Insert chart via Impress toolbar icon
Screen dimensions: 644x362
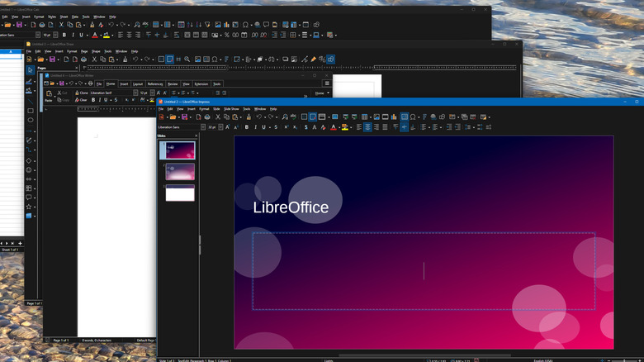tap(394, 117)
